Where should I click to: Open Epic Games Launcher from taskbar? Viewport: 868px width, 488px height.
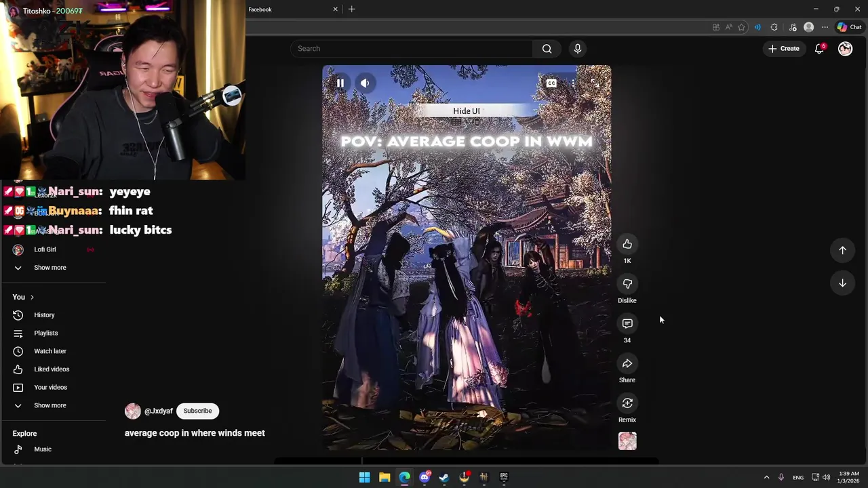tap(504, 477)
